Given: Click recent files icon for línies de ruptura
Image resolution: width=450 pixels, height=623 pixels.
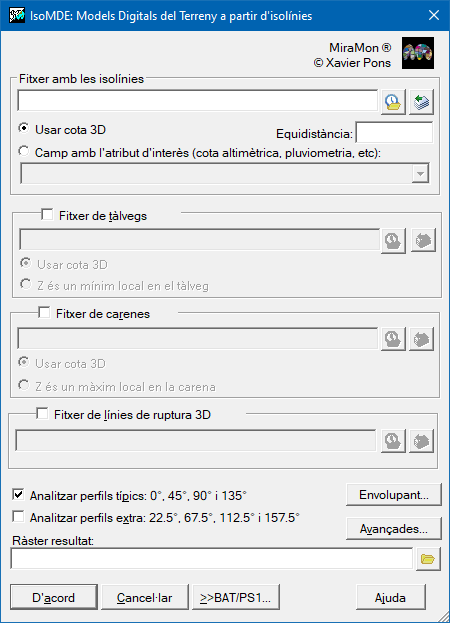Looking at the screenshot, I should [393, 441].
